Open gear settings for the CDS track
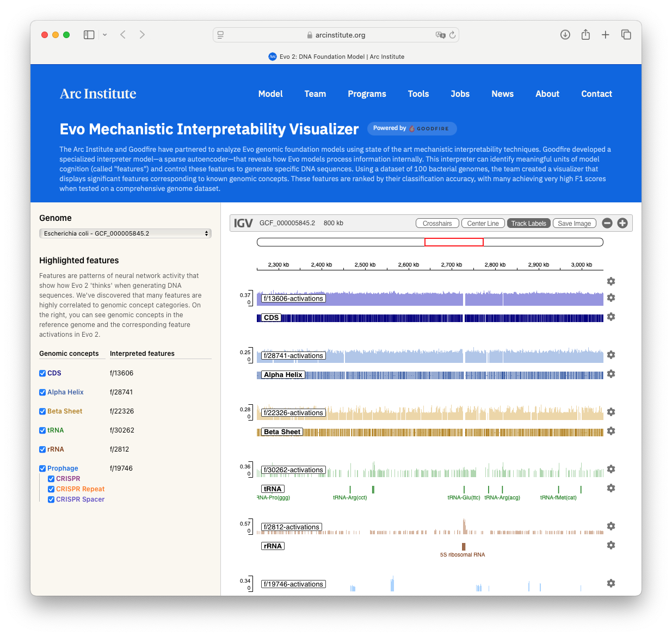Image resolution: width=672 pixels, height=636 pixels. pos(611,317)
